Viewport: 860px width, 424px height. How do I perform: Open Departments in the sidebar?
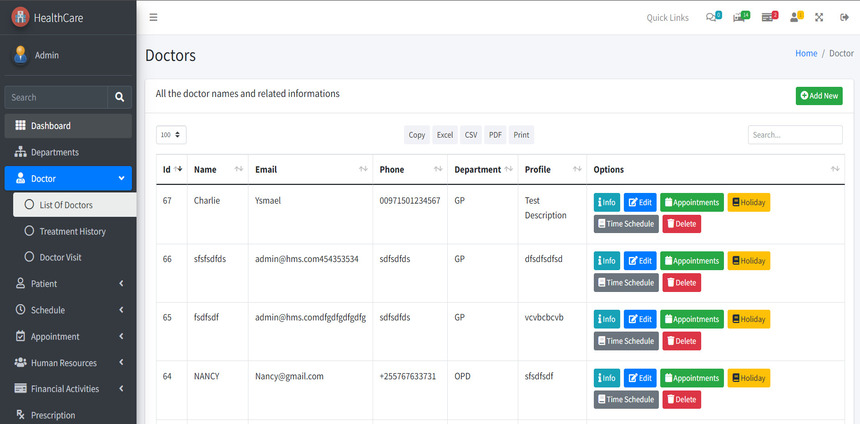click(54, 152)
